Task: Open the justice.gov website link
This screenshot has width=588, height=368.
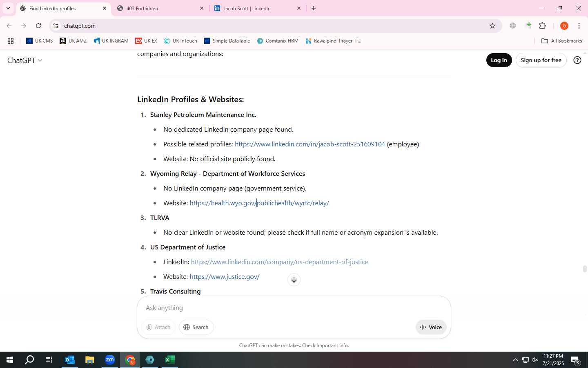Action: [225, 277]
